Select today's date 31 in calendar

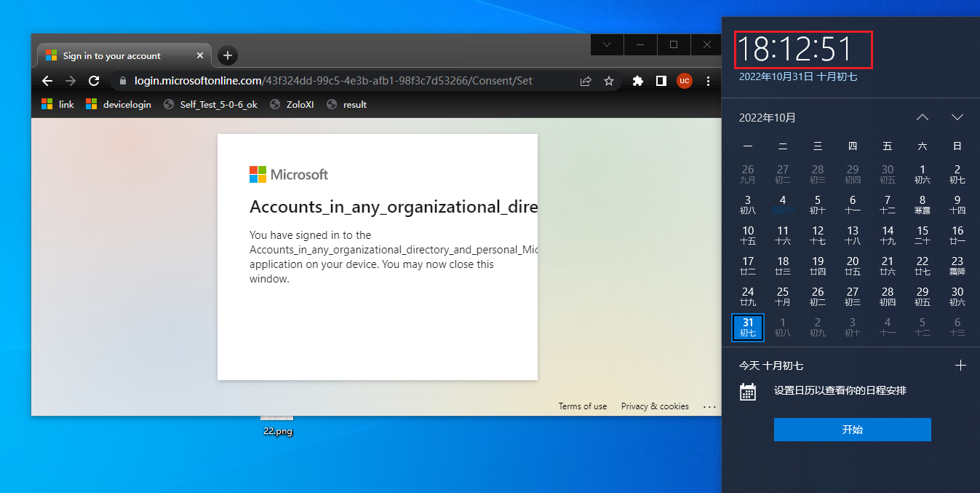748,327
